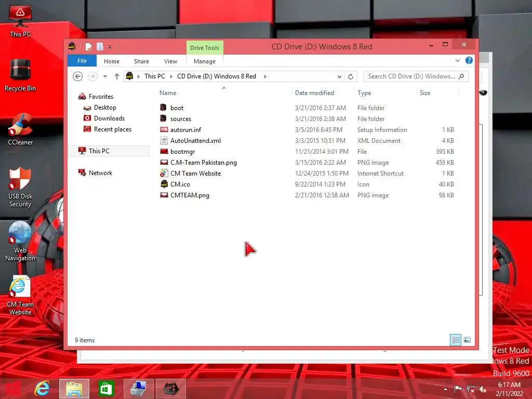The image size is (532, 399).
Task: Click This PC in the address bar
Action: (155, 76)
